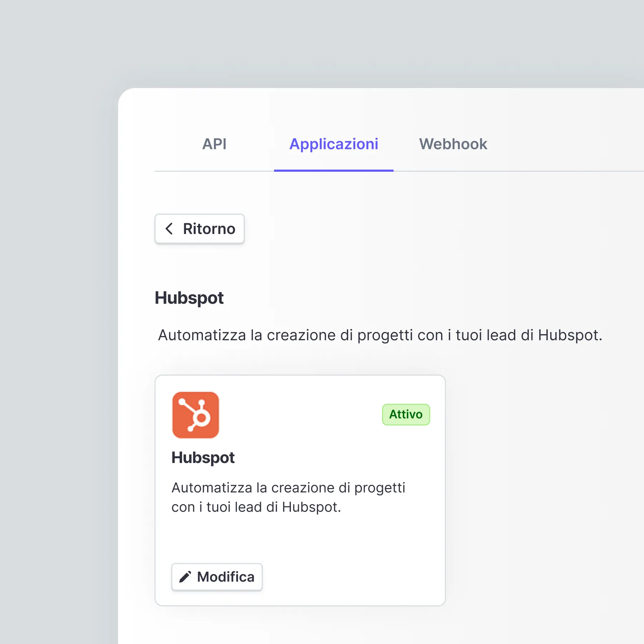
Task: Click the page description under the Hubspot heading
Action: coord(380,335)
